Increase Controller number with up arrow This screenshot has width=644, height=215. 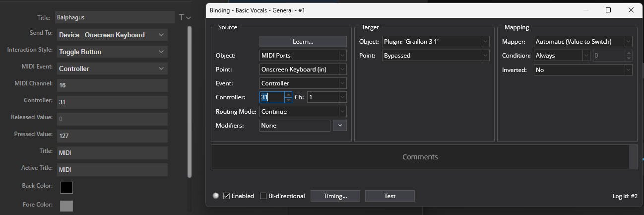coord(288,94)
